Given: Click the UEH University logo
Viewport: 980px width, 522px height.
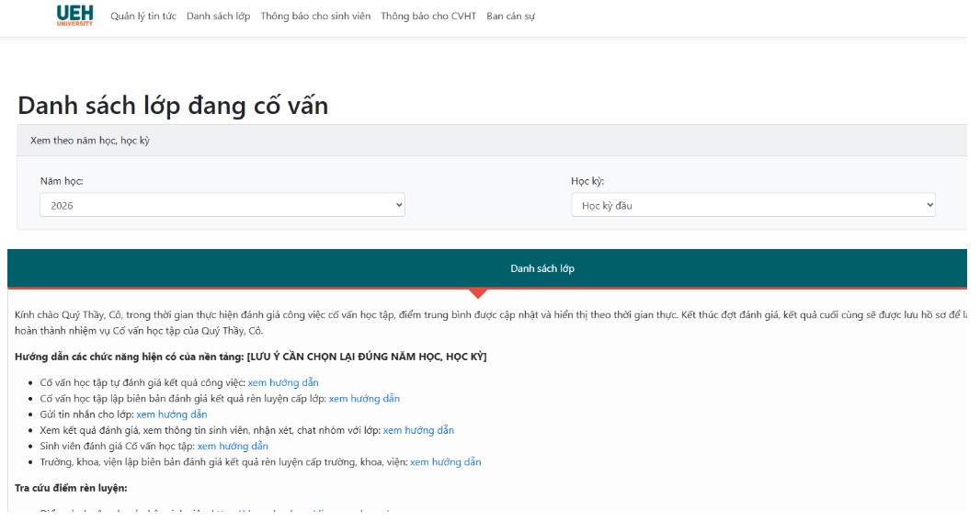Looking at the screenshot, I should [x=74, y=16].
